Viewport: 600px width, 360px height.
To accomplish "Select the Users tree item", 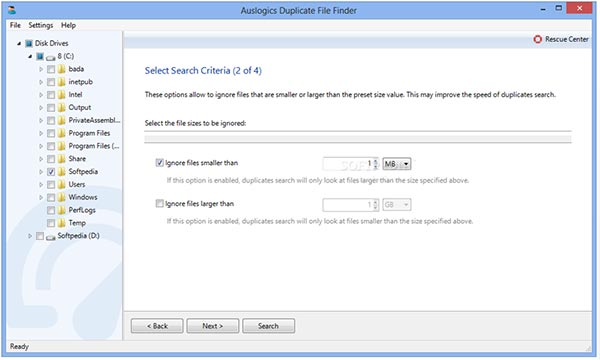I will click(x=77, y=184).
